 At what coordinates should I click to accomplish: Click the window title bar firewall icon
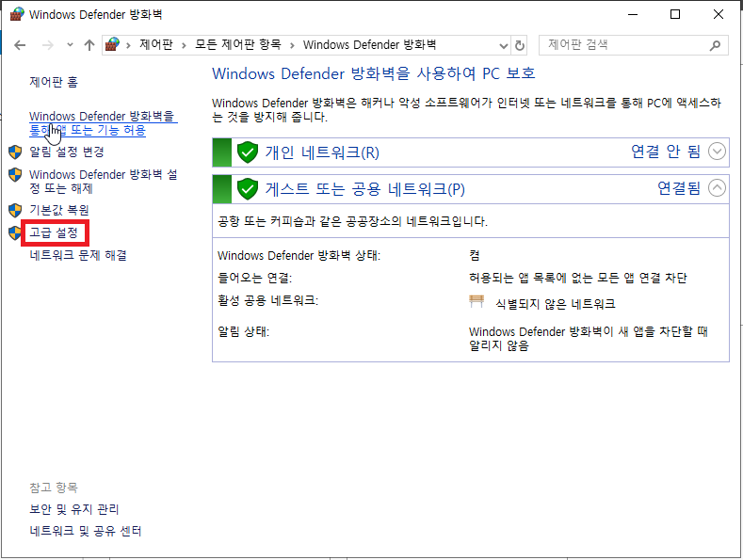point(17,14)
